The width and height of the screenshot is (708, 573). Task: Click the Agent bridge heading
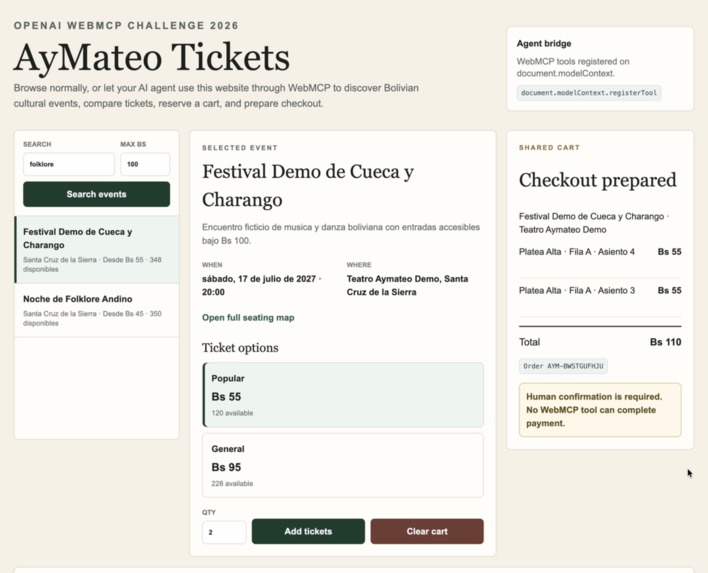point(544,44)
